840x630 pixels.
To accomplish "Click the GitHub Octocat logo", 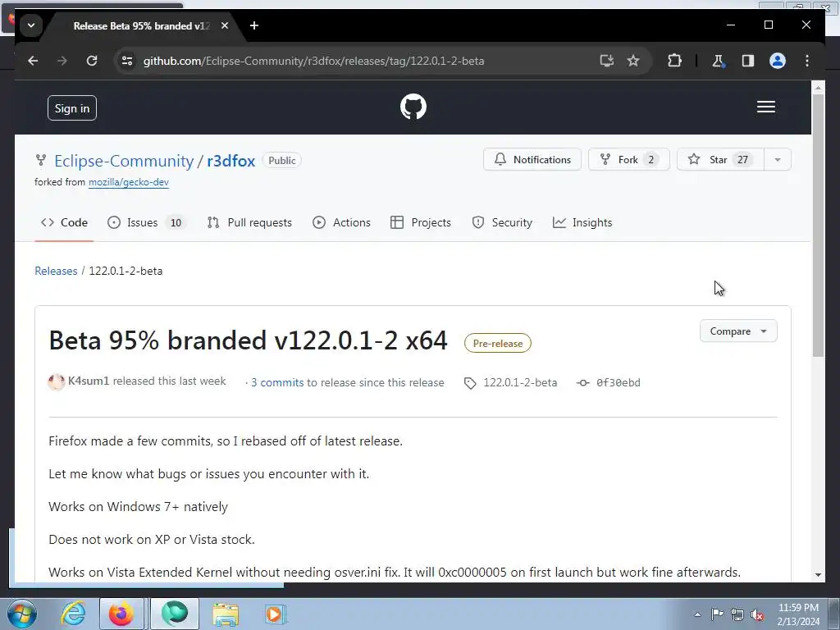I will pyautogui.click(x=413, y=107).
